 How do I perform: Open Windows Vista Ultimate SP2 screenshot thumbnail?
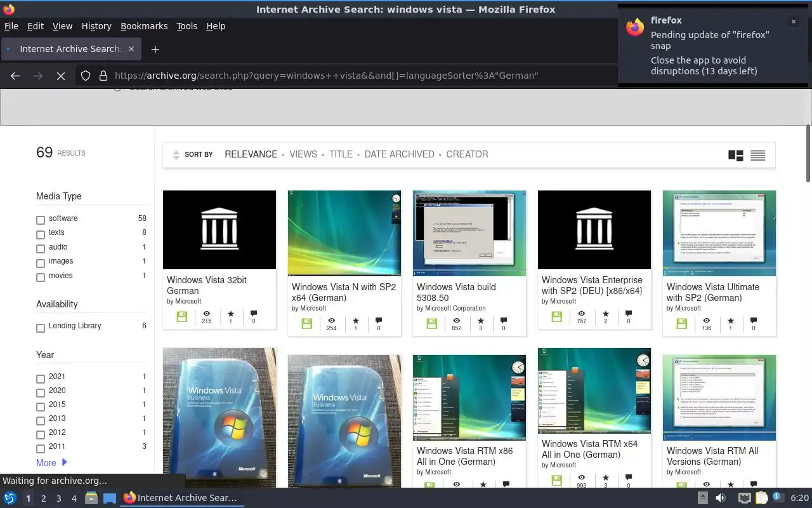[x=719, y=233]
